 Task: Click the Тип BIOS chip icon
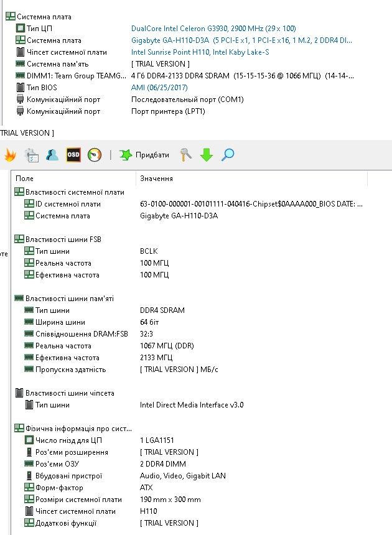21,88
